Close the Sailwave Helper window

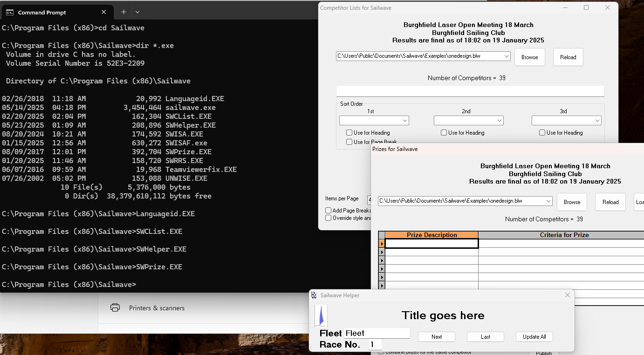click(567, 295)
